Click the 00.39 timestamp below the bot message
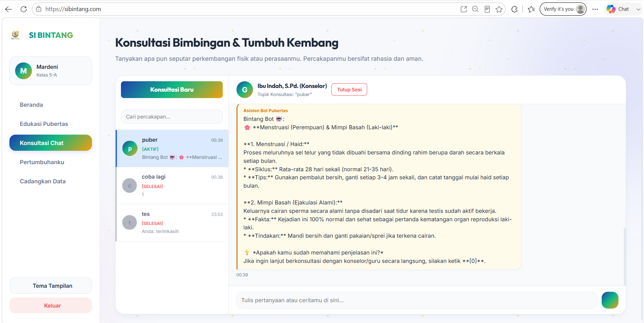 point(242,275)
